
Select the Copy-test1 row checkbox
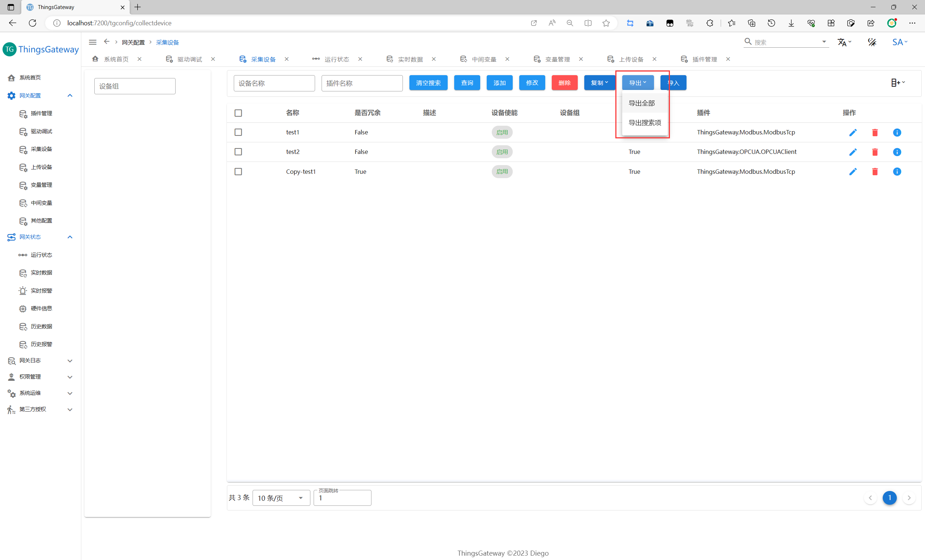238,172
